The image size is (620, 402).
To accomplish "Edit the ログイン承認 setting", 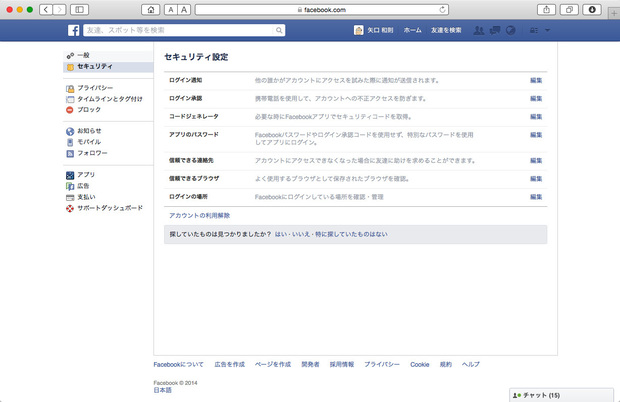I will click(536, 99).
